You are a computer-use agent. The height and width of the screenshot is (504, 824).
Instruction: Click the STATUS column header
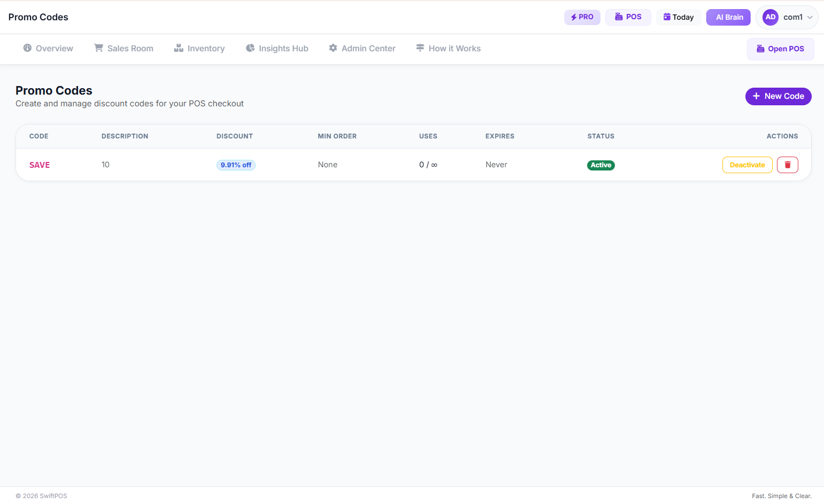(x=600, y=136)
